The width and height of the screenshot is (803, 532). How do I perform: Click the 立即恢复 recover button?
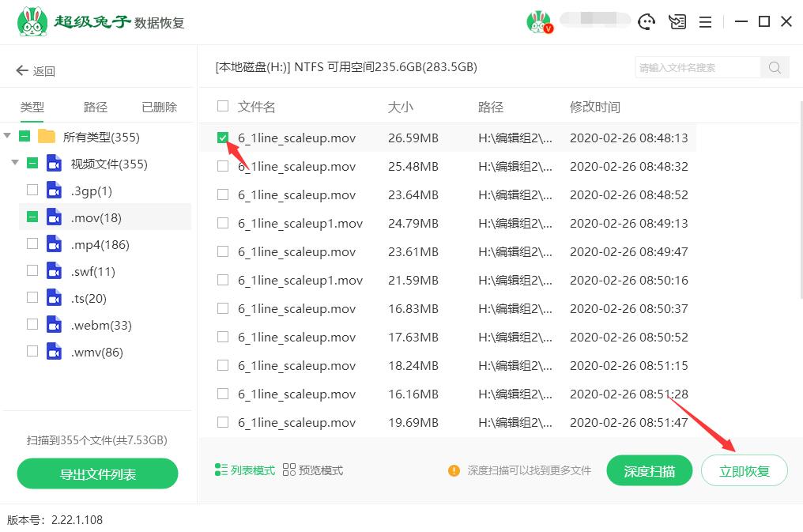[x=744, y=470]
